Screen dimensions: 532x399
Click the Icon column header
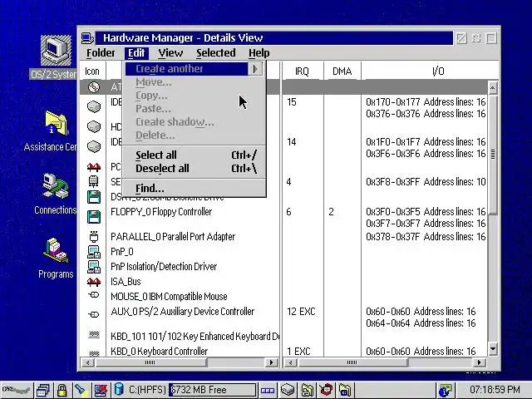pyautogui.click(x=92, y=71)
